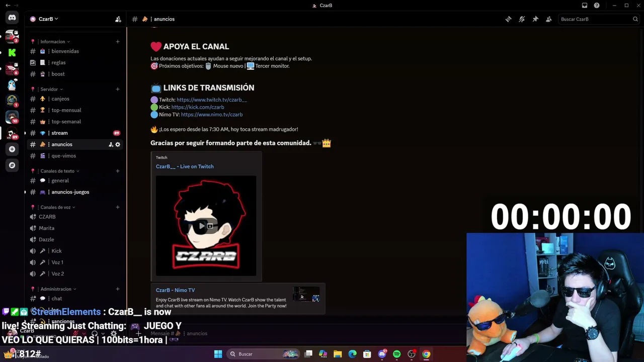Launch Microsoft 365 from the taskbar
Image resolution: width=644 pixels, height=362 pixels.
click(323, 354)
